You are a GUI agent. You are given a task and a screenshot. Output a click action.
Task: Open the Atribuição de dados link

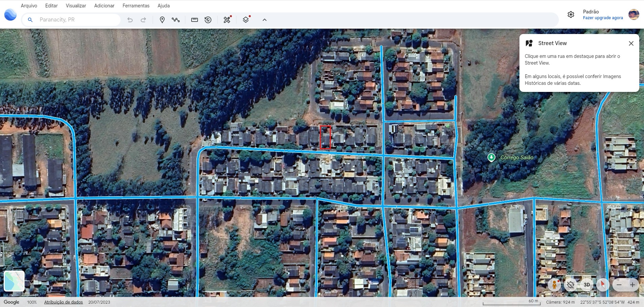[x=63, y=302]
